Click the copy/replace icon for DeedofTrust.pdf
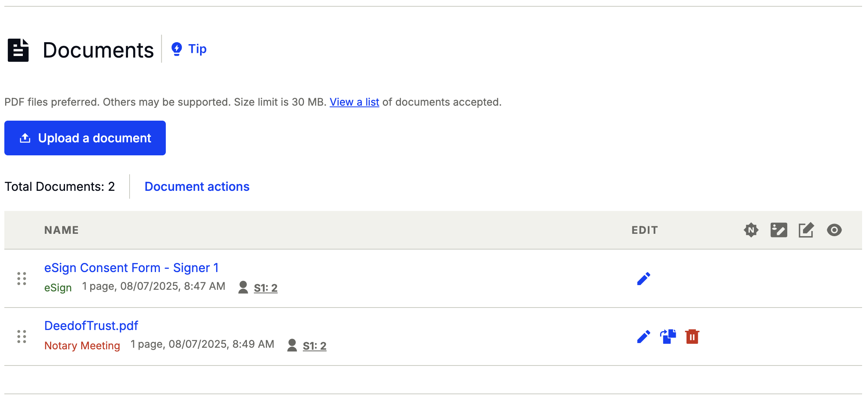 (668, 336)
